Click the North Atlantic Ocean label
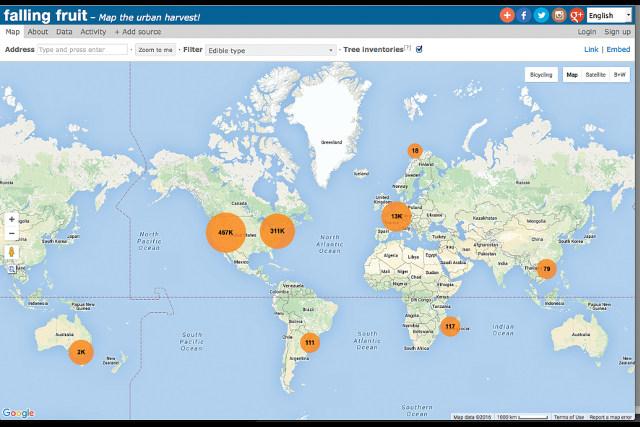This screenshot has width=640, height=427. (x=329, y=244)
